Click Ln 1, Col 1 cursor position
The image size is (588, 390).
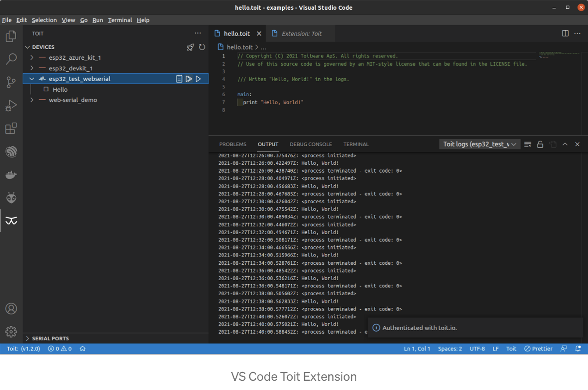(417, 349)
